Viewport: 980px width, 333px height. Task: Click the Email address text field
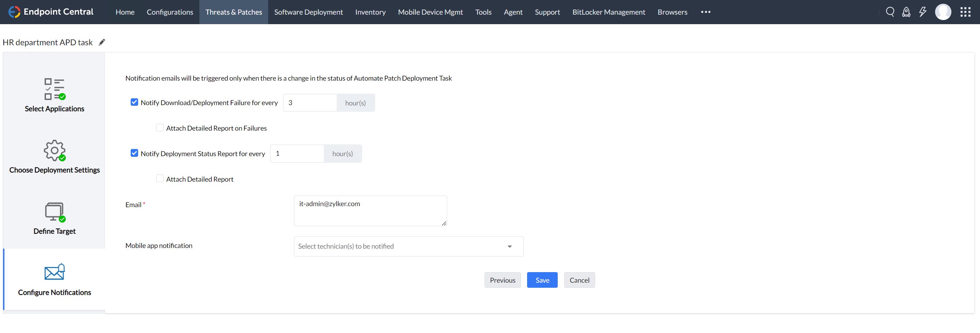(370, 211)
